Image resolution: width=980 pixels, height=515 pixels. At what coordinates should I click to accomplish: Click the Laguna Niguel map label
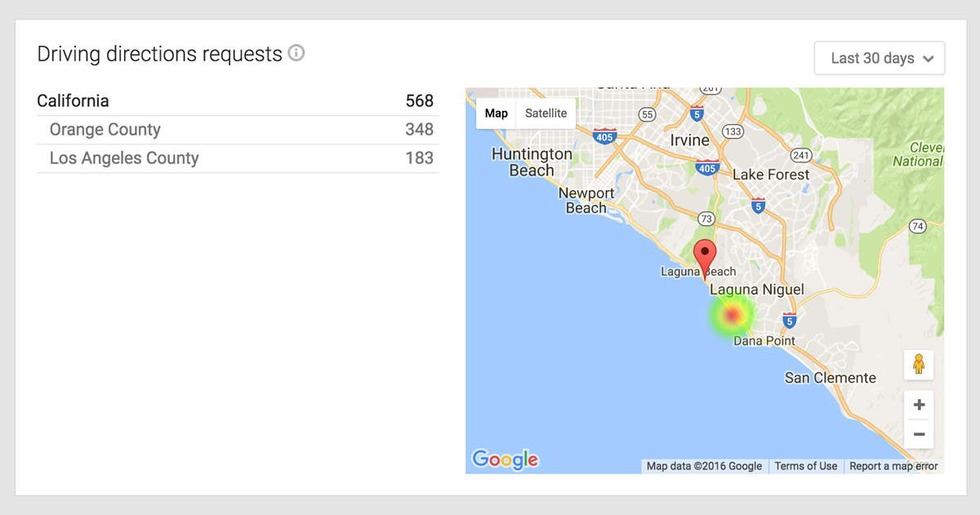pyautogui.click(x=757, y=290)
